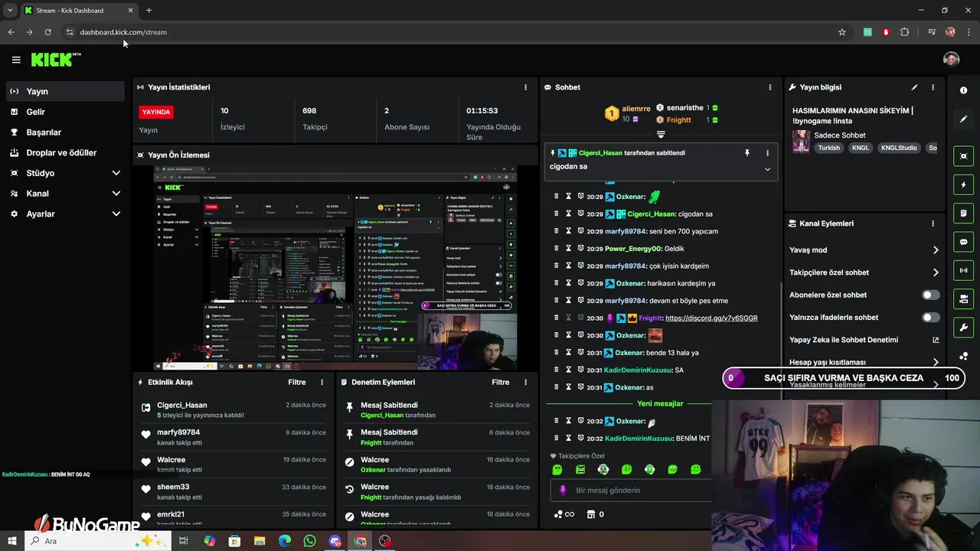Open a new browser tab
The width and height of the screenshot is (980, 551).
[x=149, y=10]
